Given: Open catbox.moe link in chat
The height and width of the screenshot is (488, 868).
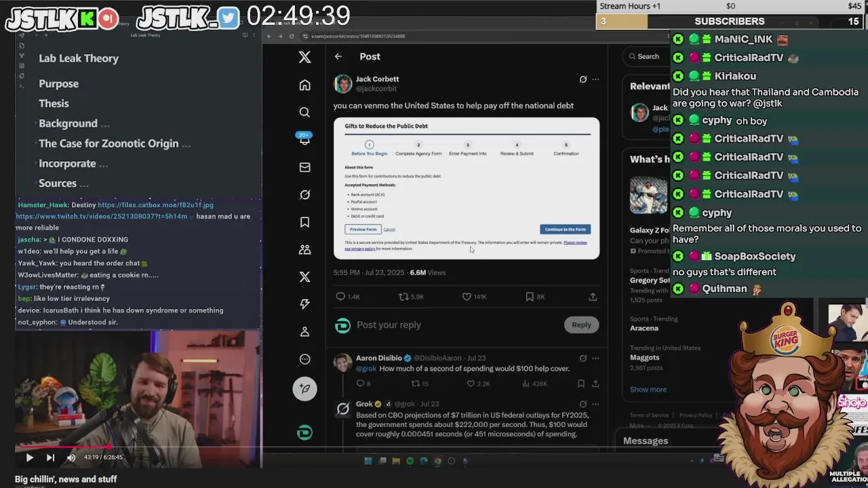Looking at the screenshot, I should click(x=155, y=205).
